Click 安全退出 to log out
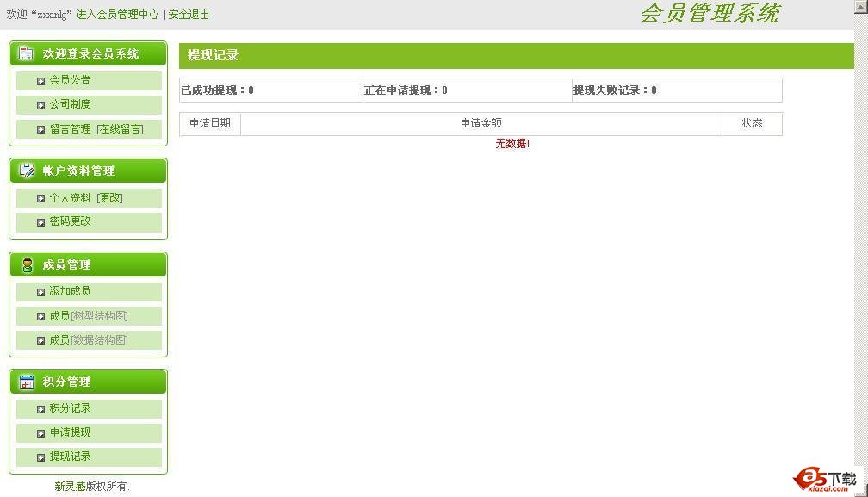The width and height of the screenshot is (868, 497). click(x=189, y=15)
